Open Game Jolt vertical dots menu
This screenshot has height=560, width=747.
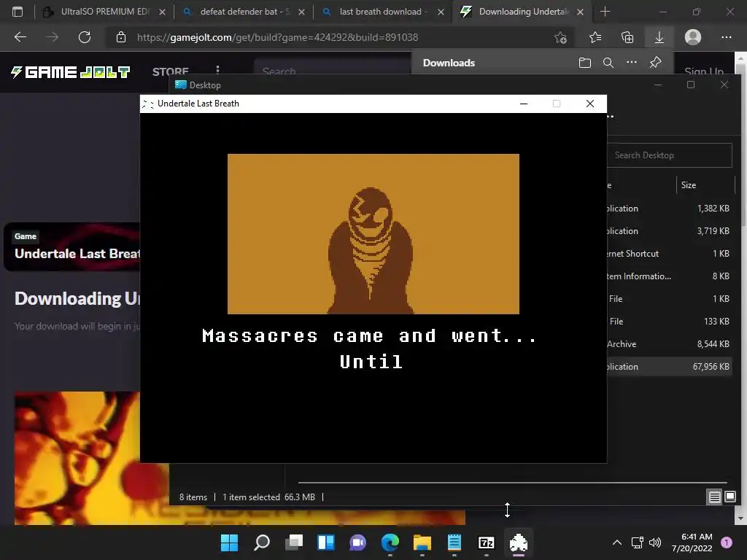coord(217,70)
